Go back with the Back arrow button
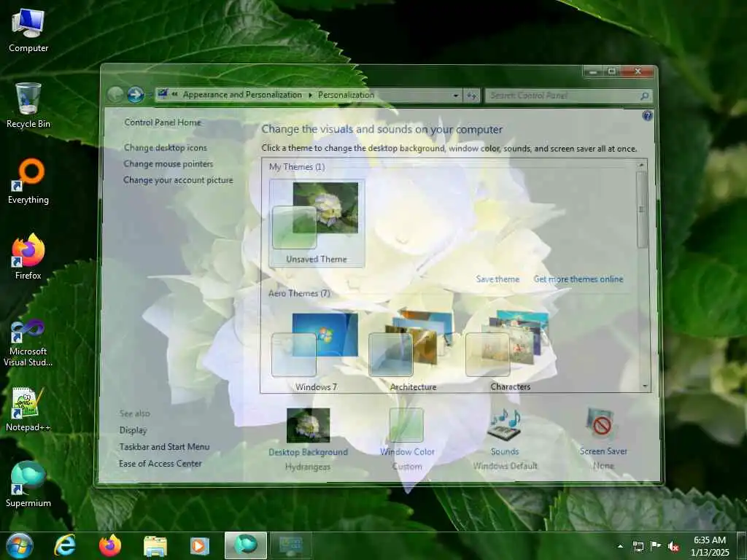Viewport: 747px width, 560px height. click(x=116, y=95)
